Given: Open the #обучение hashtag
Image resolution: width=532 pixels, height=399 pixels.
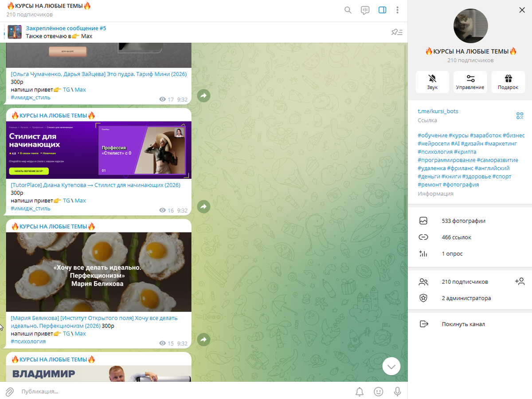Looking at the screenshot, I should click(432, 135).
